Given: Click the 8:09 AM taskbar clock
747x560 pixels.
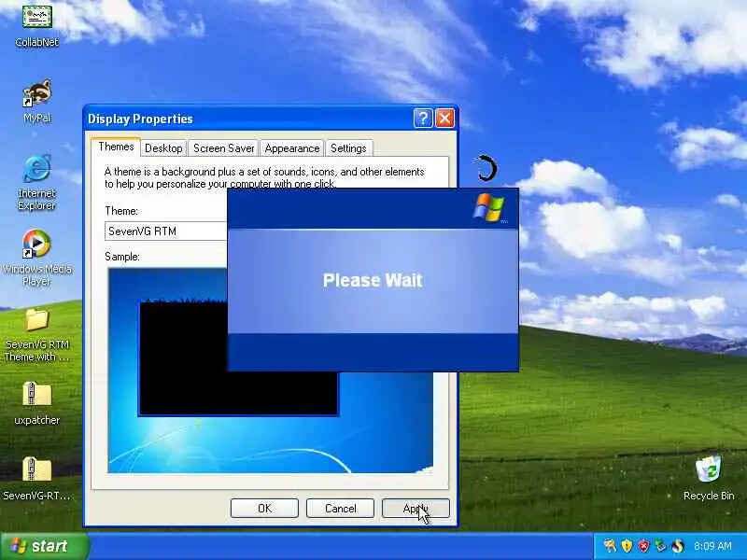Looking at the screenshot, I should pyautogui.click(x=712, y=546).
